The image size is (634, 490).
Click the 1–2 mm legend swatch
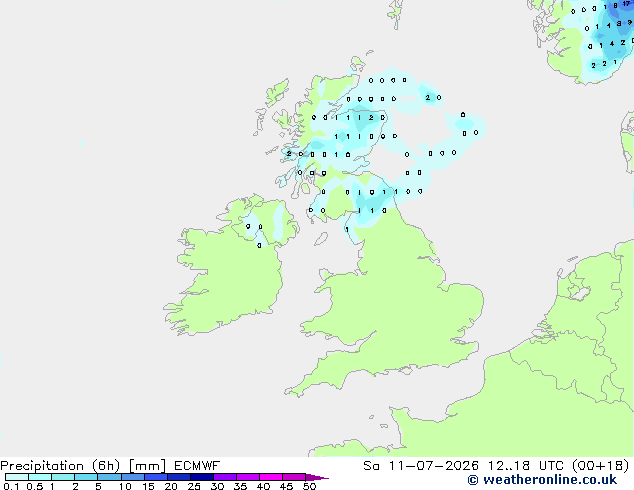pos(63,477)
